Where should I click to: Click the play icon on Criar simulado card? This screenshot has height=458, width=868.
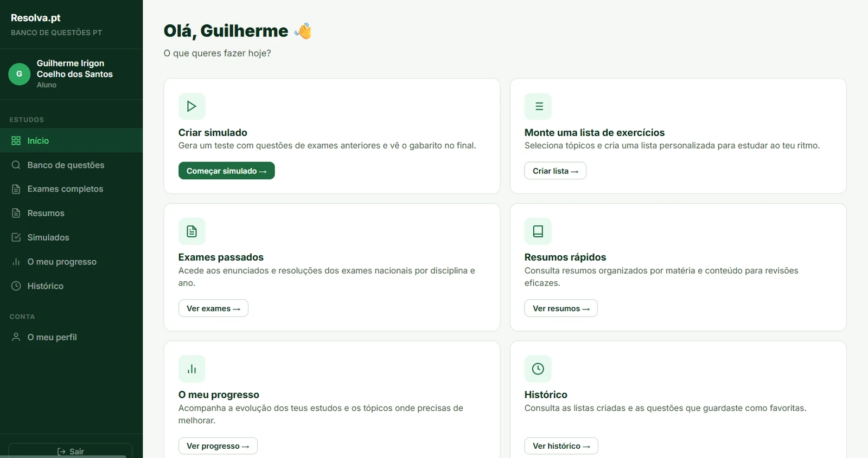coord(192,106)
